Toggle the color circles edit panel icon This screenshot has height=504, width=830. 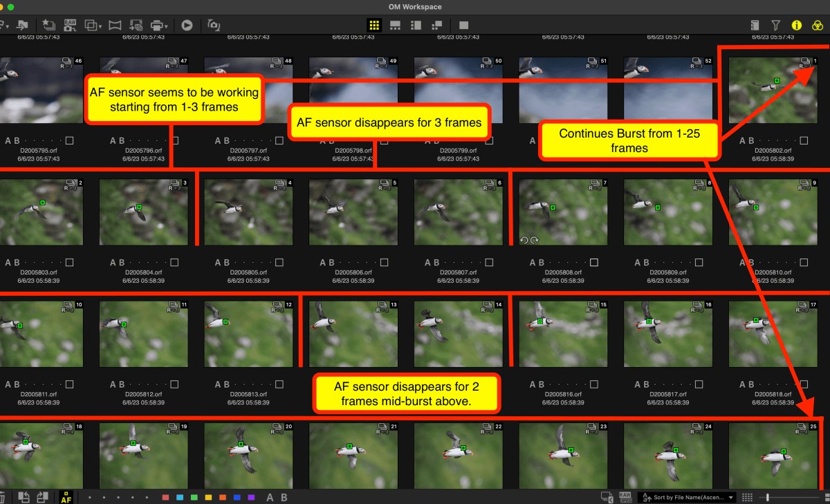818,25
